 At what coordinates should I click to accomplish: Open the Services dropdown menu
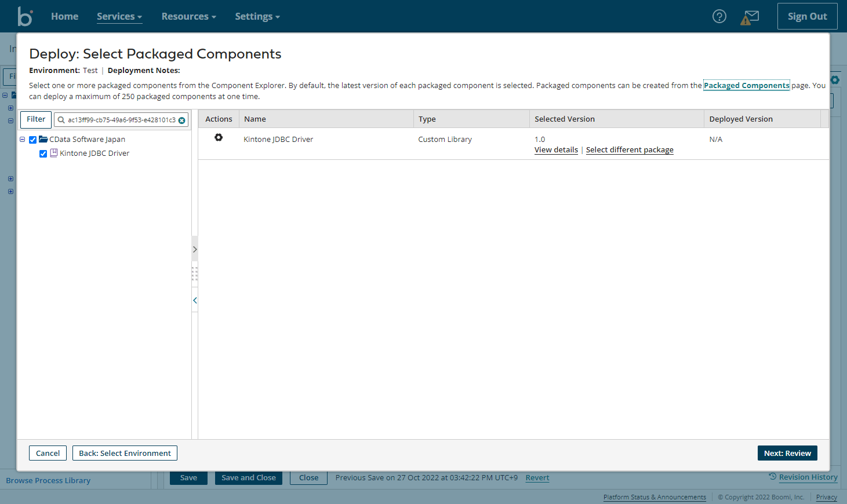(119, 16)
